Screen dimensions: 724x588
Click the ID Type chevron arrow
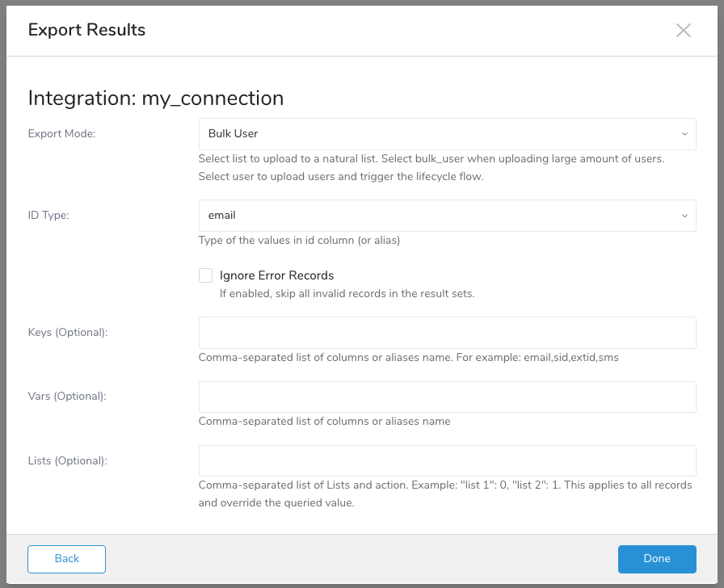pos(684,216)
